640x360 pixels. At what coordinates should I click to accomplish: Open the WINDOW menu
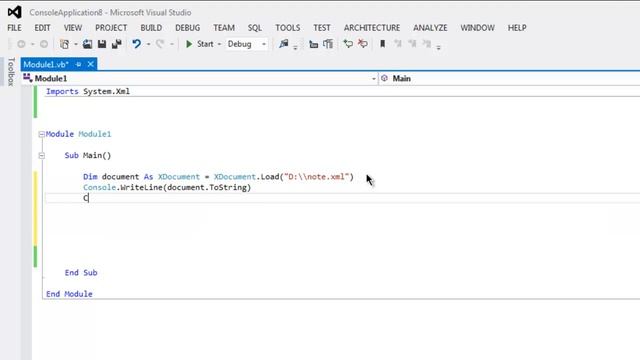click(x=478, y=28)
